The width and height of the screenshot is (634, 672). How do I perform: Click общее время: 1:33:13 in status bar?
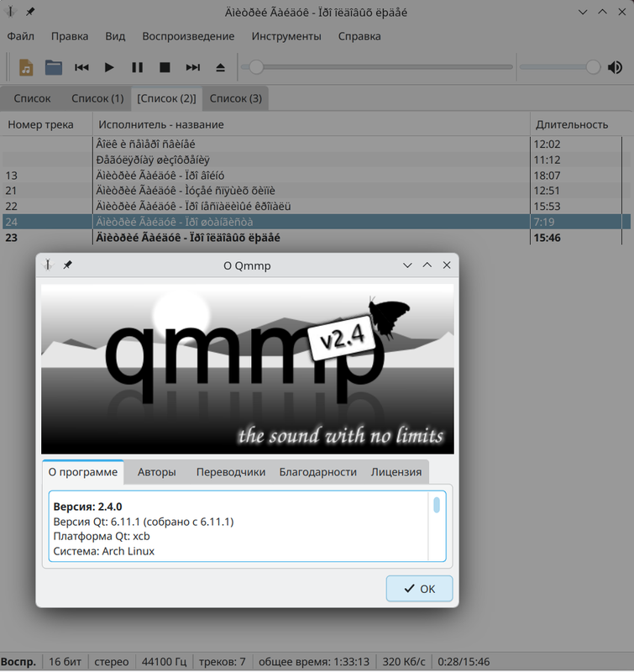[x=314, y=661]
